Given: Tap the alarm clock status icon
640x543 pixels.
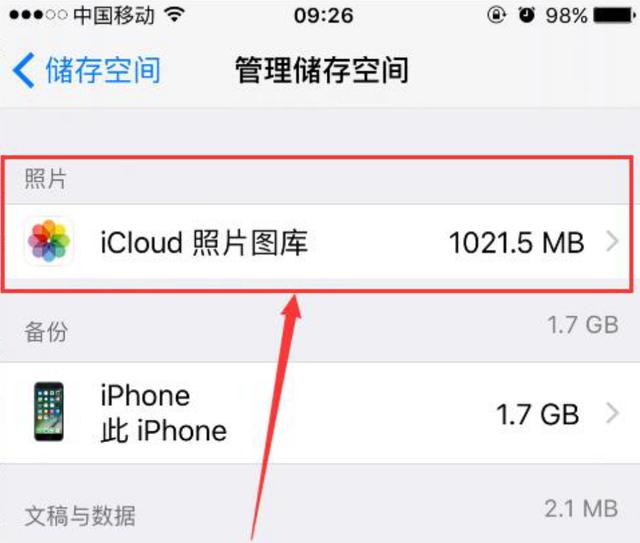Looking at the screenshot, I should (526, 15).
